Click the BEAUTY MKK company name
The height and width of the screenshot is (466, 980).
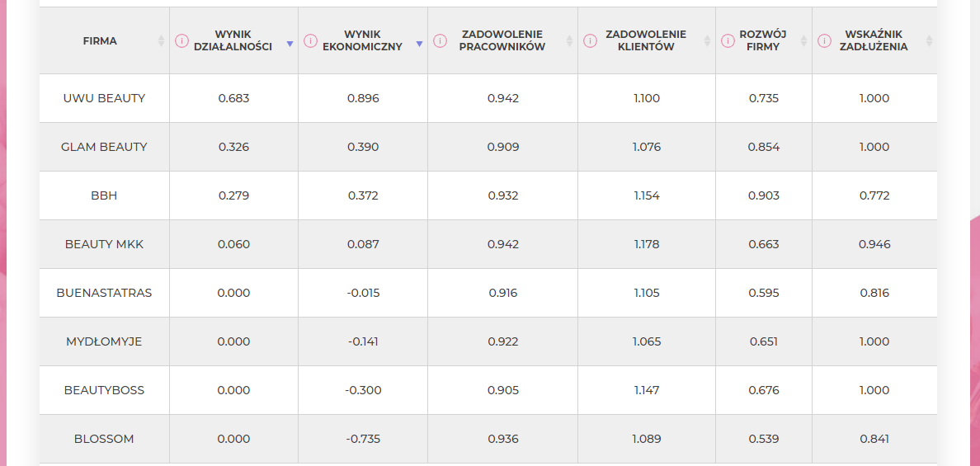[105, 245]
